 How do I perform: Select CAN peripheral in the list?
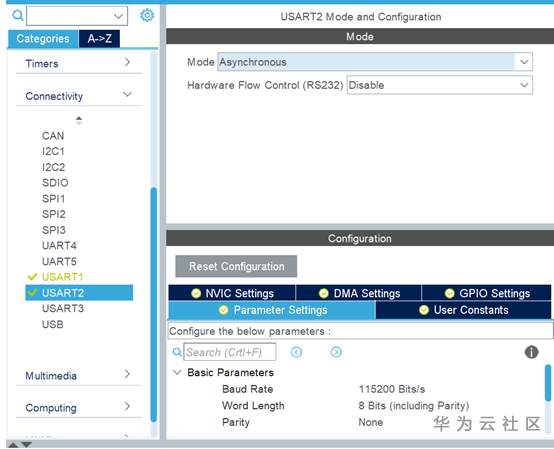[53, 136]
